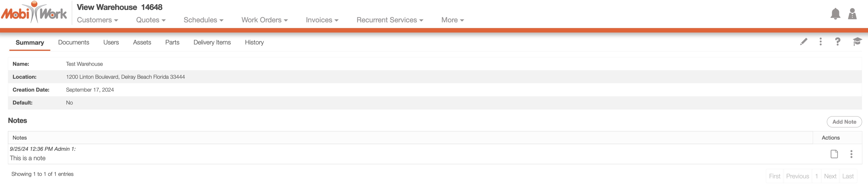The height and width of the screenshot is (196, 868).
Task: Expand the Customers dropdown menu
Action: (97, 20)
